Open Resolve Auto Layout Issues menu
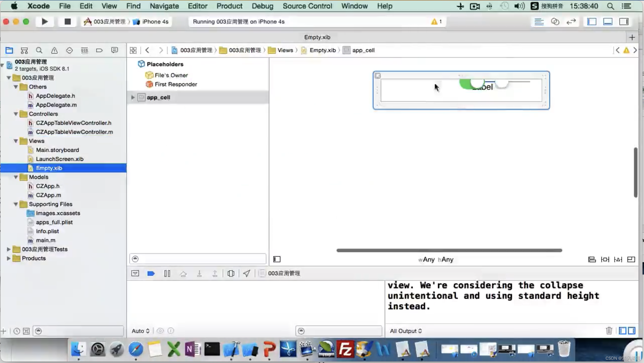This screenshot has width=644, height=363. (x=618, y=259)
